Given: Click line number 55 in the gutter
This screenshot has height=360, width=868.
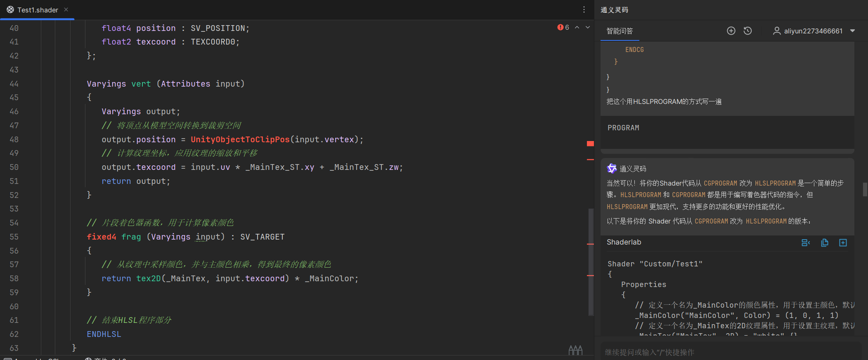Looking at the screenshot, I should click(x=14, y=237).
